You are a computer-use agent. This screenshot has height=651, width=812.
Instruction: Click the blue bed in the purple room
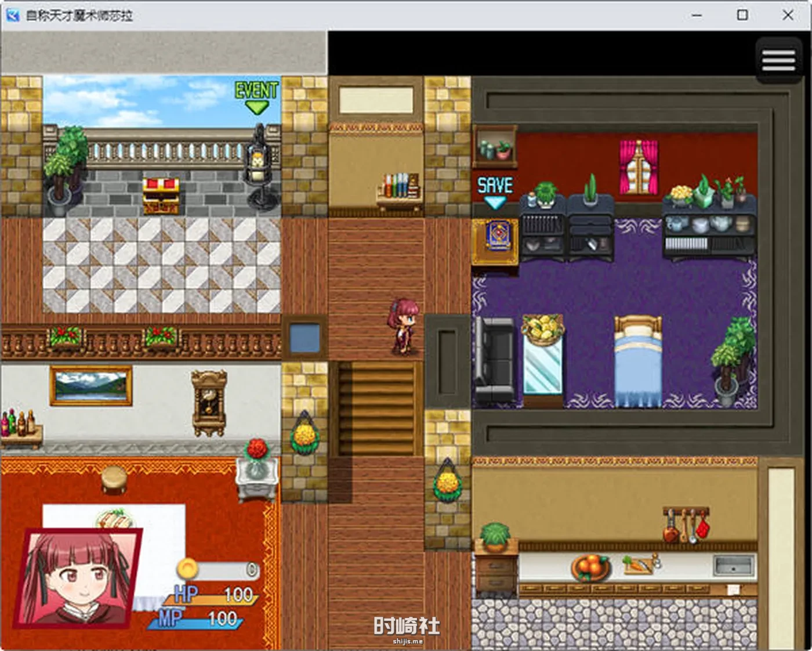[638, 361]
